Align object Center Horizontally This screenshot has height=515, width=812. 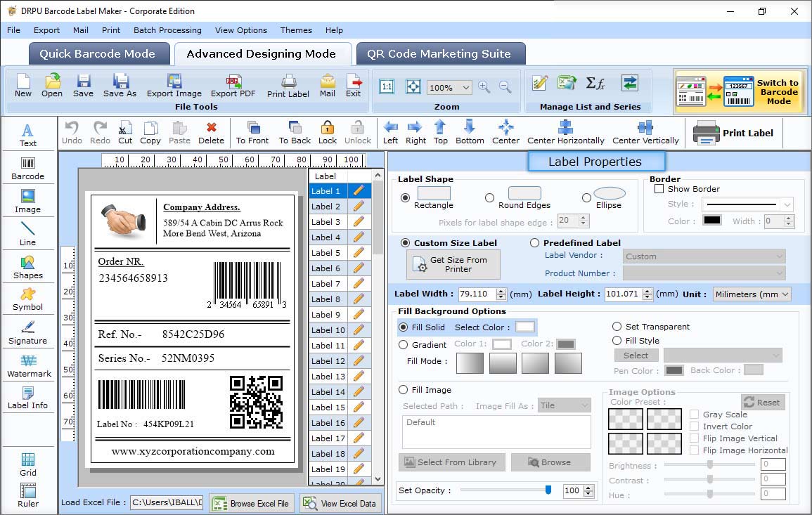point(565,133)
